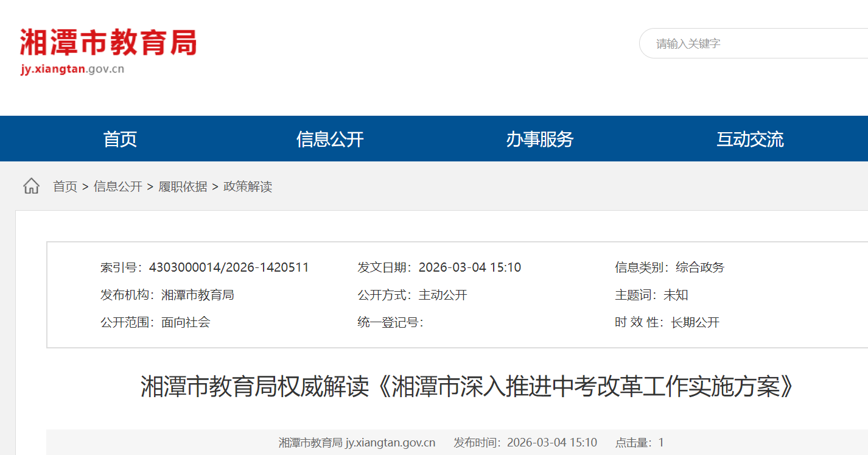Click the 公开方式 value 主动公开
This screenshot has width=868, height=455.
443,295
